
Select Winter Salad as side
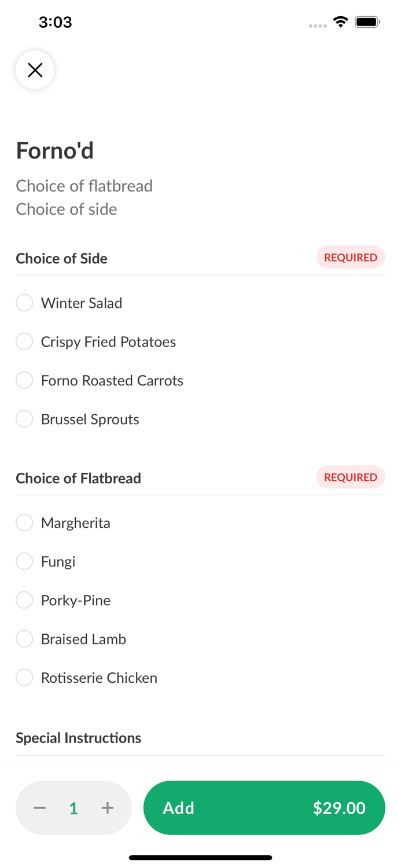tap(24, 303)
